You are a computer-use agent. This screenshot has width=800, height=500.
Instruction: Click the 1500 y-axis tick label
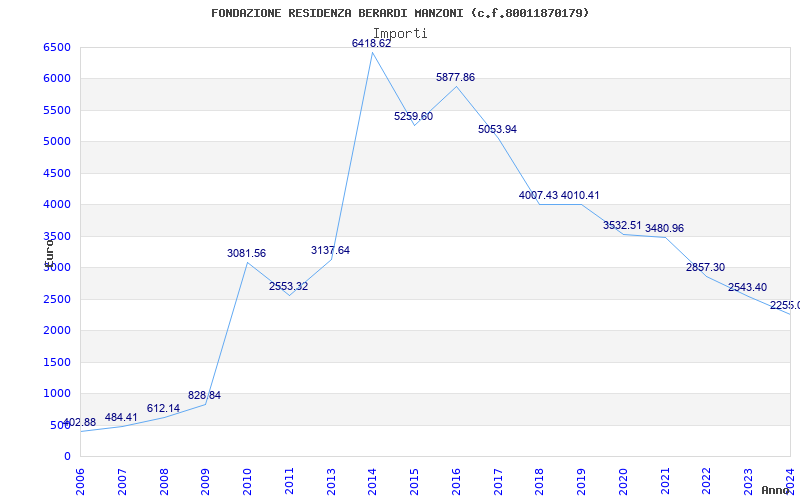[57, 362]
